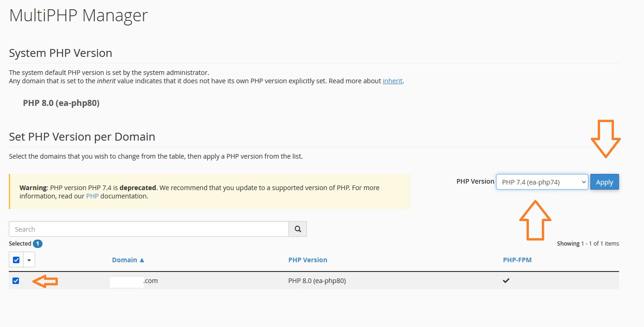
Task: Sort by the PHP-FPM column header
Action: [x=517, y=260]
